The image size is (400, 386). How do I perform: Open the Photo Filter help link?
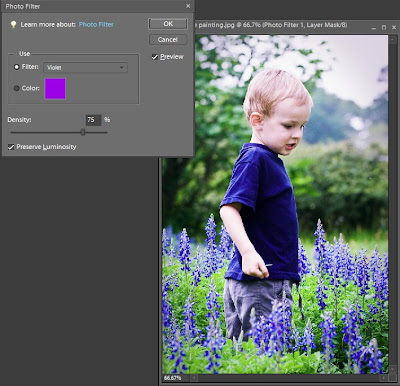[96, 24]
